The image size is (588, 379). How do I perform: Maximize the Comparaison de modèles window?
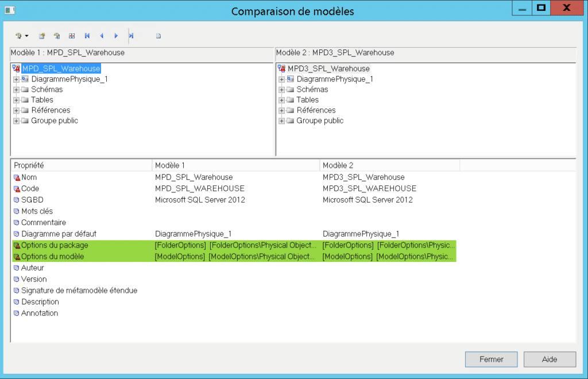click(541, 8)
